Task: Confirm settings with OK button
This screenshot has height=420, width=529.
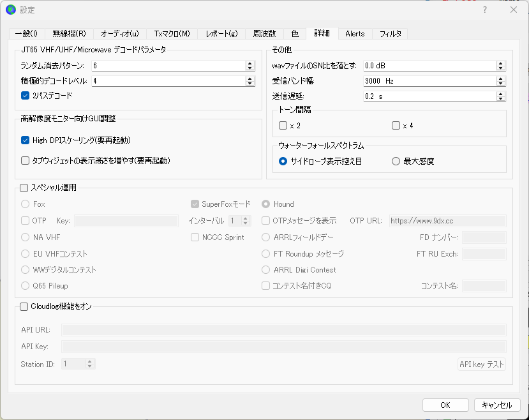Action: pos(445,405)
